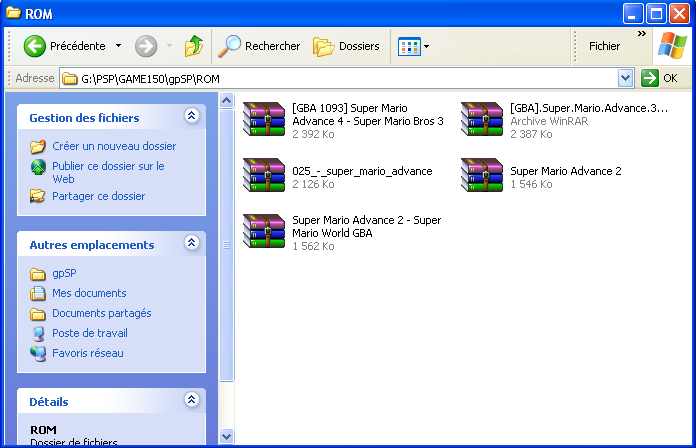
Task: Open the view mode icon menu
Action: point(409,46)
